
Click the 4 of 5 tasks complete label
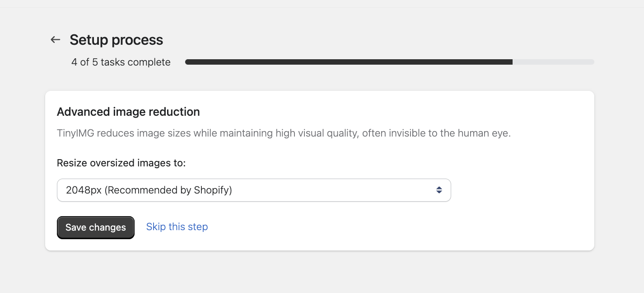click(121, 62)
